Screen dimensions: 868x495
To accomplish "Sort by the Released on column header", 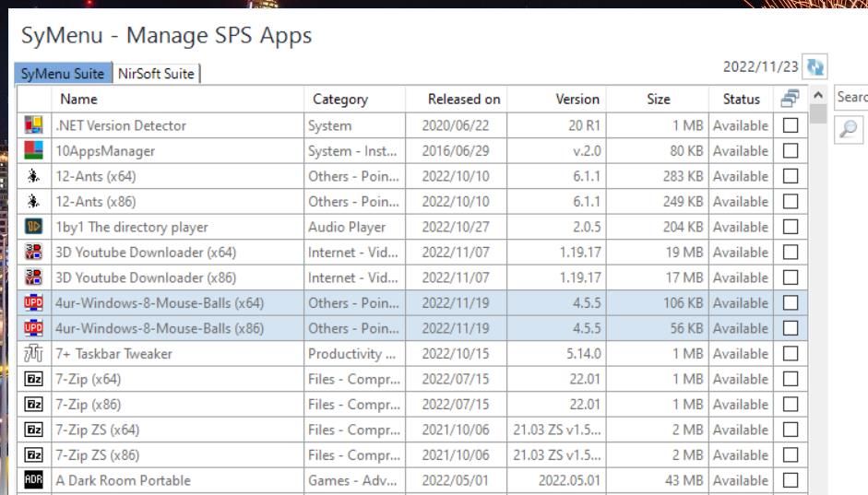I will [x=457, y=99].
